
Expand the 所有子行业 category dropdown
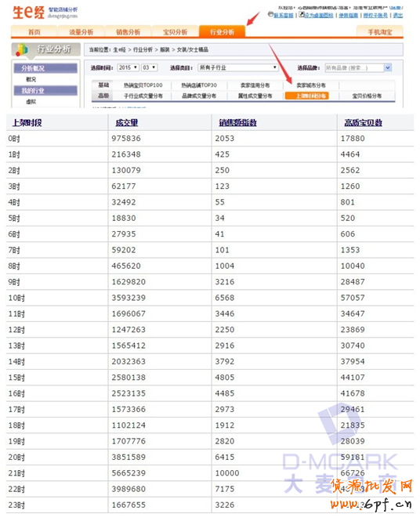238,67
